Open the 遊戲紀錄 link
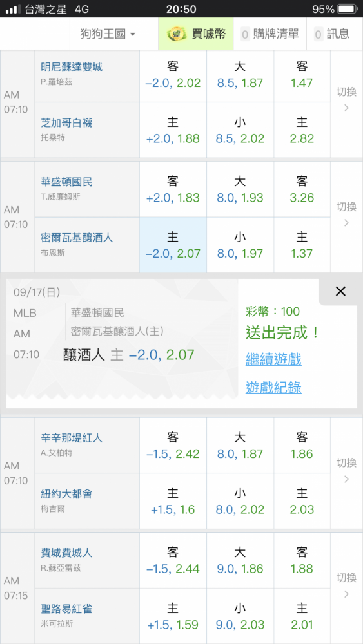363x644 pixels. tap(274, 387)
